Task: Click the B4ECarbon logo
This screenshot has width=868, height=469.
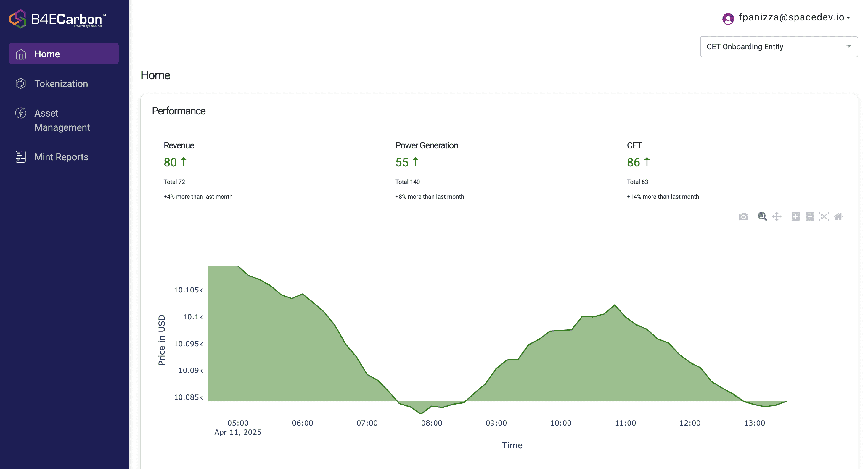Action: tap(57, 19)
